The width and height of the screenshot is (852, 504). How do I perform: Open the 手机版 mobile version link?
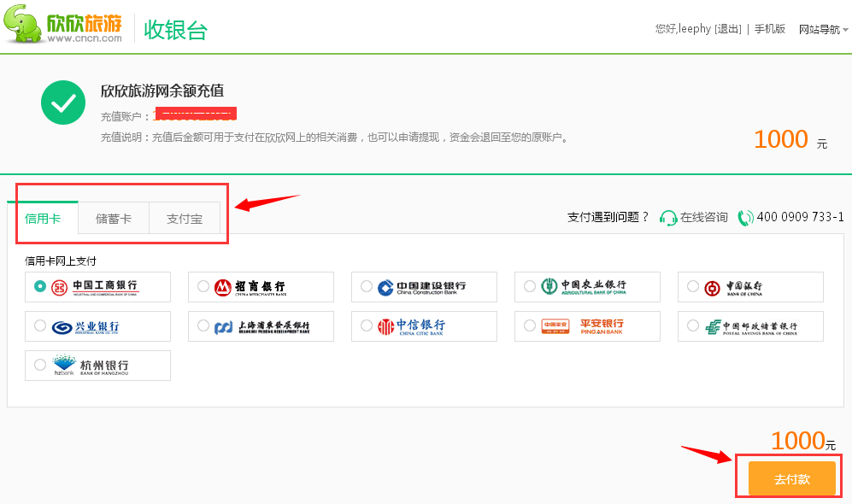(770, 29)
